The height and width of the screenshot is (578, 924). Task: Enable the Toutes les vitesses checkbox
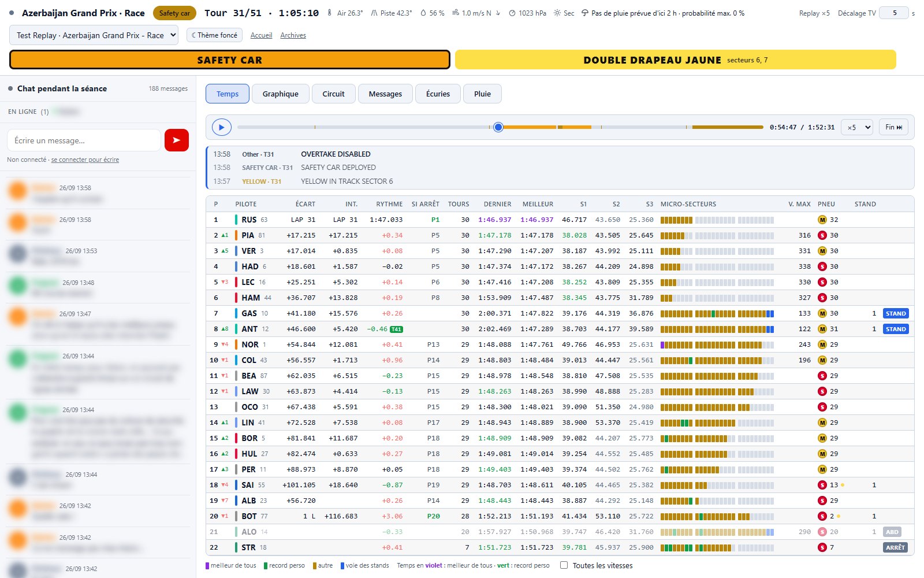point(564,565)
